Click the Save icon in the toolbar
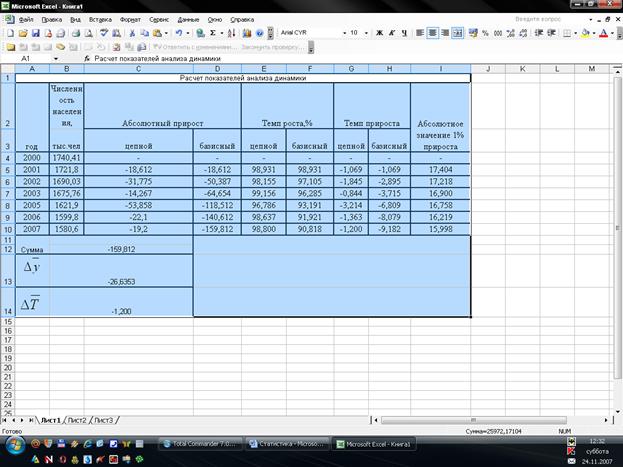 point(35,33)
